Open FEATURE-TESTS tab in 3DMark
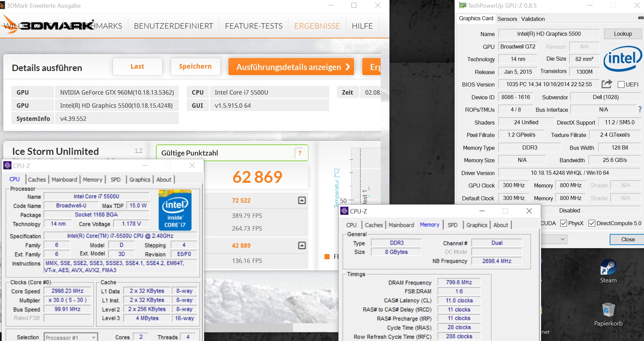The image size is (644, 341). coord(254,26)
